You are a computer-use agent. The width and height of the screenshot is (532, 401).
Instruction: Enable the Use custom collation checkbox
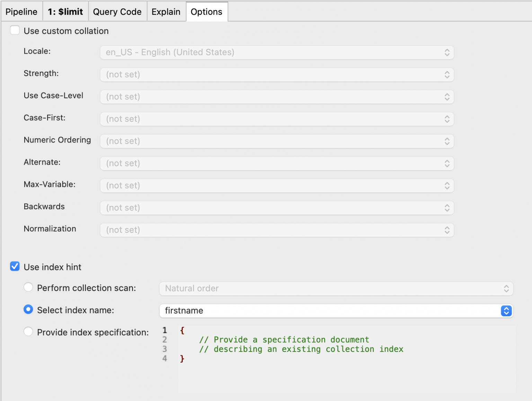[x=15, y=30]
